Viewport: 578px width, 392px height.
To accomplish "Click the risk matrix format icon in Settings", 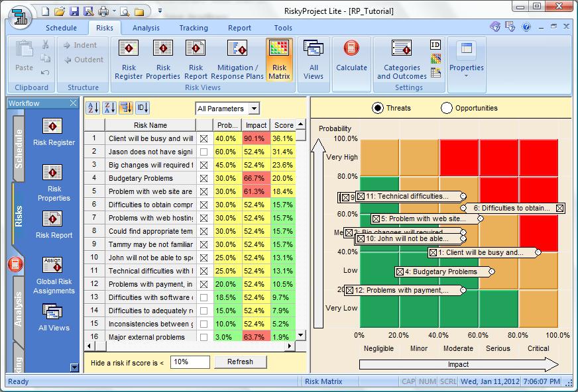I will click(435, 58).
